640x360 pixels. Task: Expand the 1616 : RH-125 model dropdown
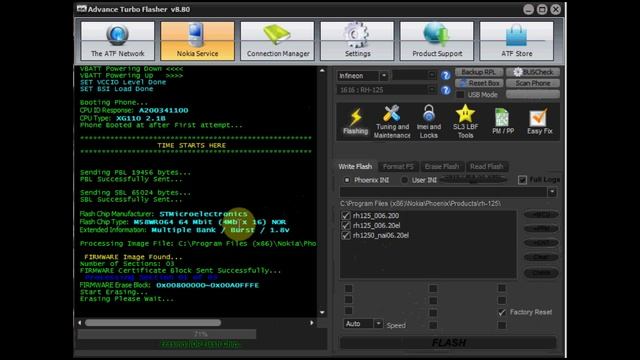(432, 90)
